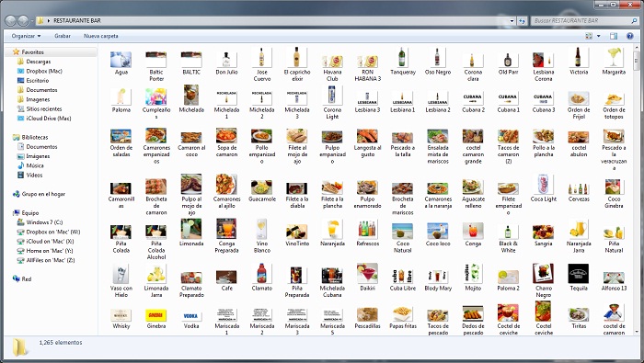Open Escritorio in the sidebar
Viewport: 644px width, 363px height.
[38, 80]
